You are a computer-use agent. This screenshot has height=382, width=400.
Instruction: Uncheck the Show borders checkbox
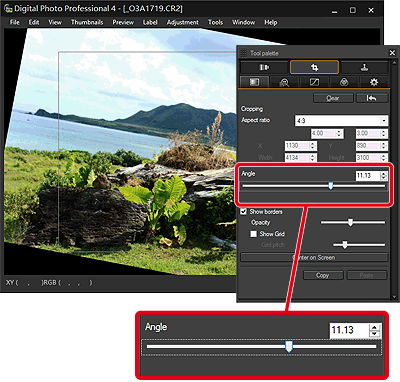[x=244, y=211]
